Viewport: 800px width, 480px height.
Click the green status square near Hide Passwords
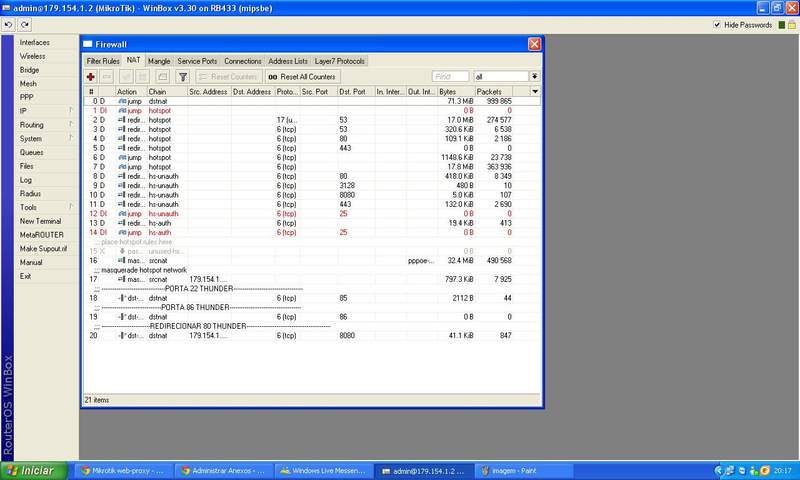pyautogui.click(x=782, y=25)
